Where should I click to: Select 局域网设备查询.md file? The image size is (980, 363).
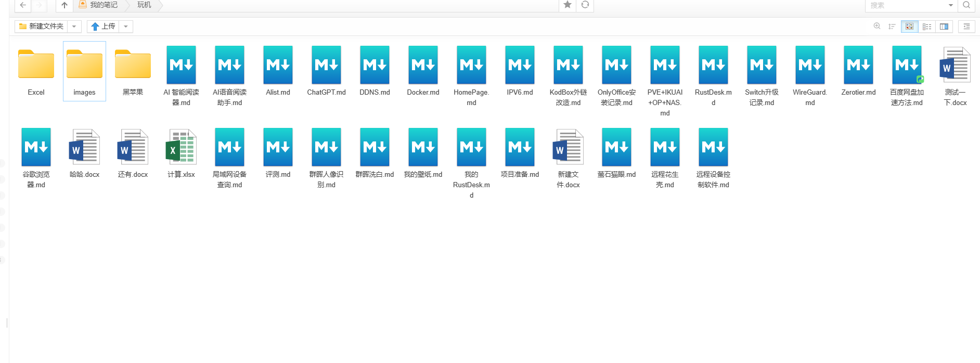coord(229,158)
